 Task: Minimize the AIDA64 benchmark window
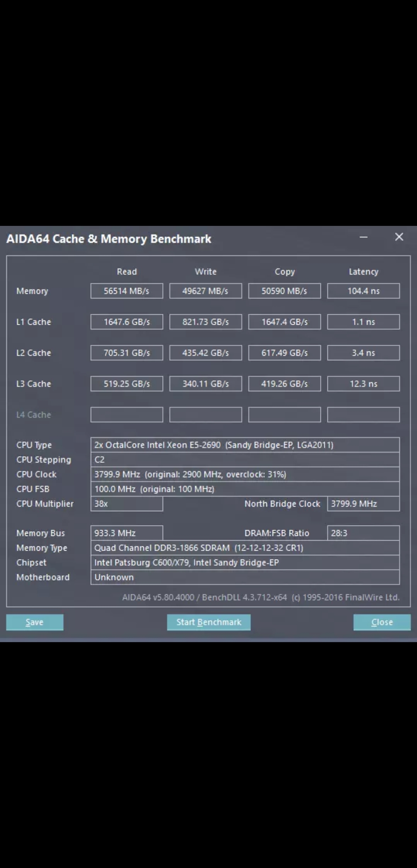click(x=363, y=237)
